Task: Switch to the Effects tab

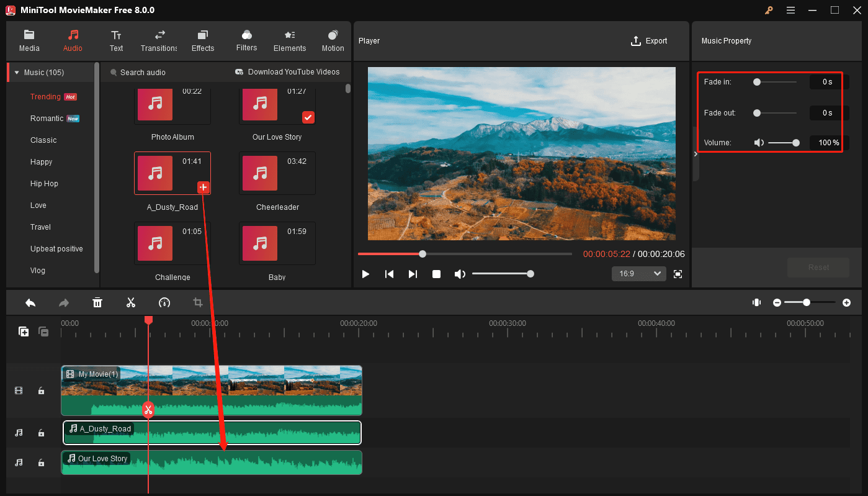Action: click(x=203, y=41)
